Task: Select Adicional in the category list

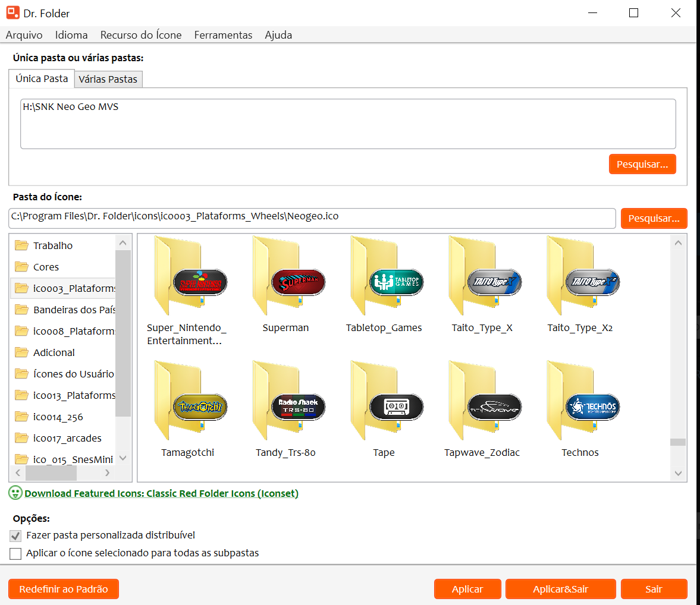Action: coord(62,352)
